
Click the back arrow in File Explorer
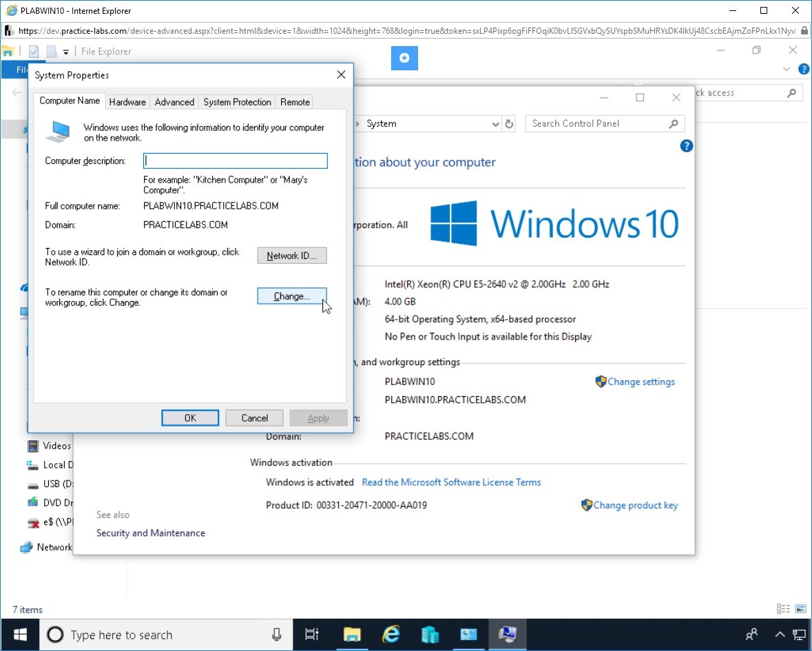[17, 93]
